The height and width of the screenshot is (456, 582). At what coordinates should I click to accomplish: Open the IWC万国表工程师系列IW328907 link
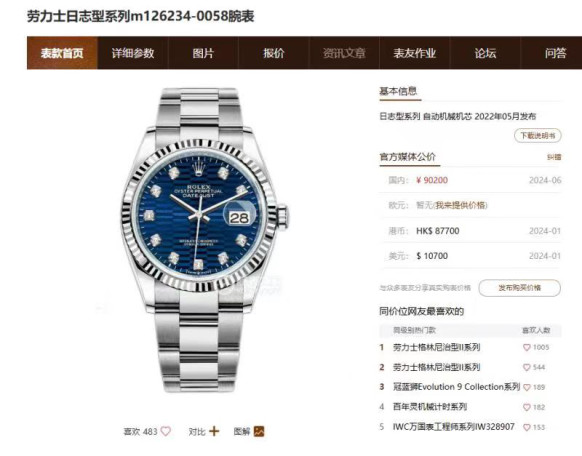coord(454,427)
